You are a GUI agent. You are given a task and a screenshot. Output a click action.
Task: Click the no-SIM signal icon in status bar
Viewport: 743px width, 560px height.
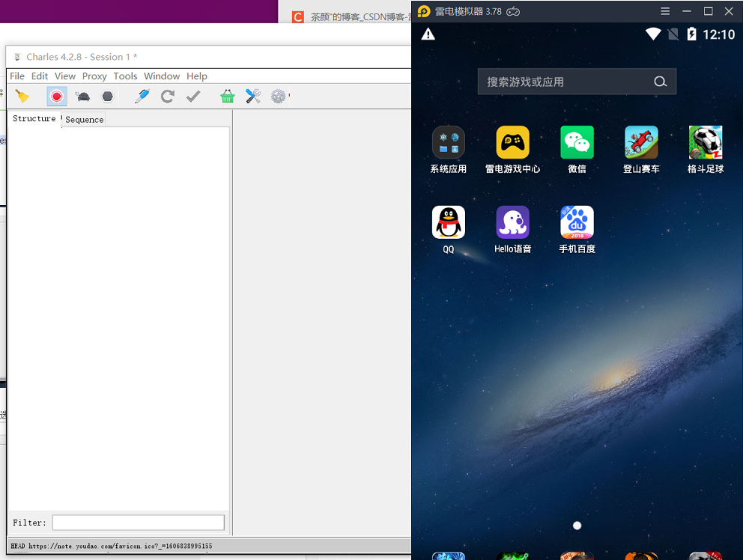click(673, 34)
